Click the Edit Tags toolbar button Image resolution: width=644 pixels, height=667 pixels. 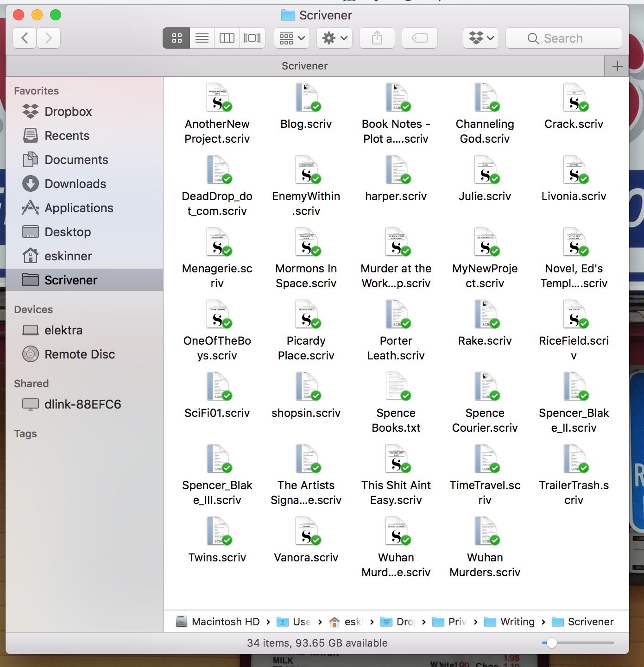point(420,38)
